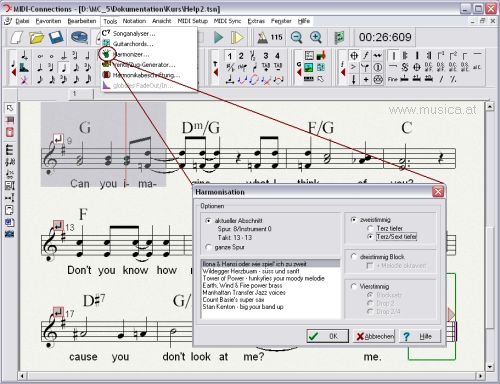Click the coda crosshair symbol in dynamics palette
The image size is (500, 384).
[354, 56]
